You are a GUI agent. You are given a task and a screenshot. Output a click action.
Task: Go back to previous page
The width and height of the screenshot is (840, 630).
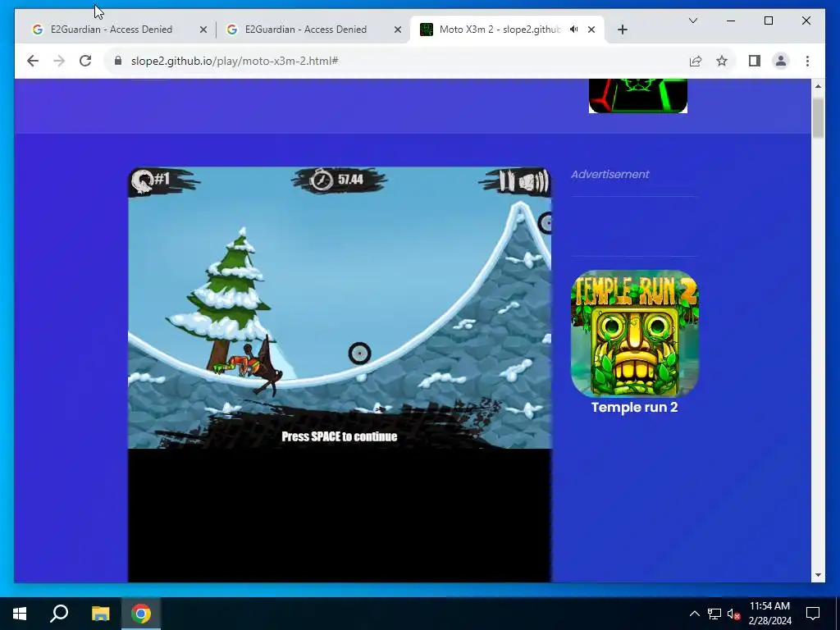point(33,61)
